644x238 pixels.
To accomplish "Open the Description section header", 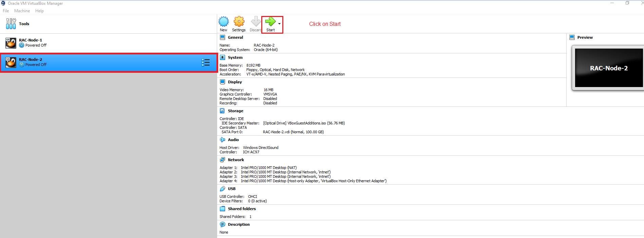I will (239, 224).
